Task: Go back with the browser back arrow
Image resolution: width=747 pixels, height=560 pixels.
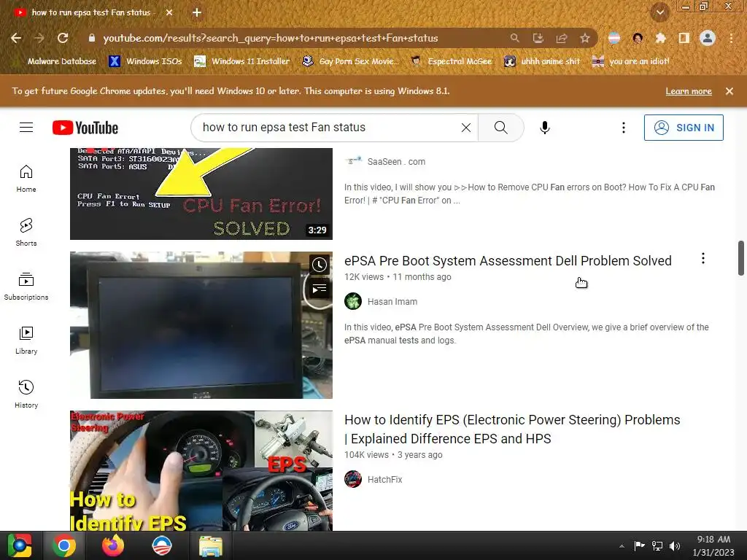Action: click(16, 38)
